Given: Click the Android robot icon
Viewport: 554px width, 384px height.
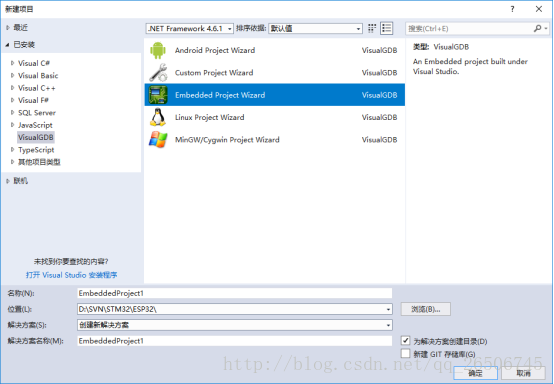Looking at the screenshot, I should pyautogui.click(x=158, y=50).
